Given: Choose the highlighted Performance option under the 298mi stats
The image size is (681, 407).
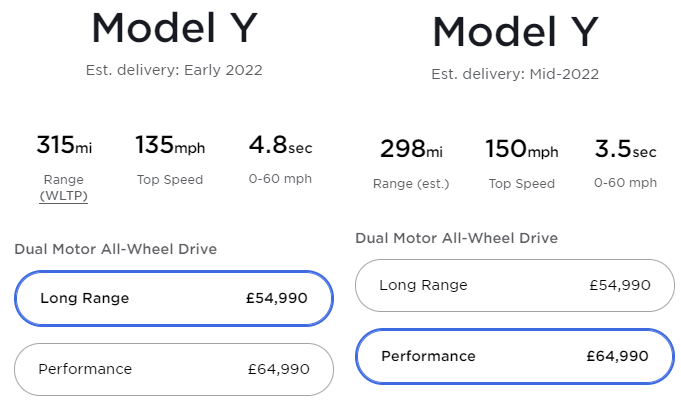Looking at the screenshot, I should [x=514, y=356].
